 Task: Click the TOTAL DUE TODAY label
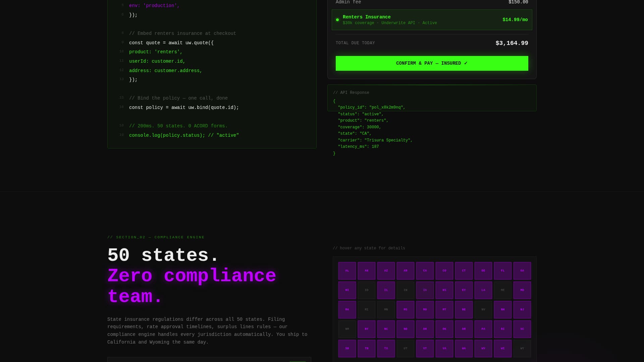pos(355,43)
